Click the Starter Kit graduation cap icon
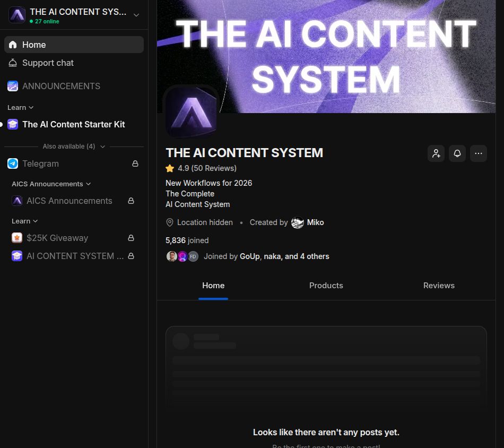This screenshot has width=504, height=448. 13,124
